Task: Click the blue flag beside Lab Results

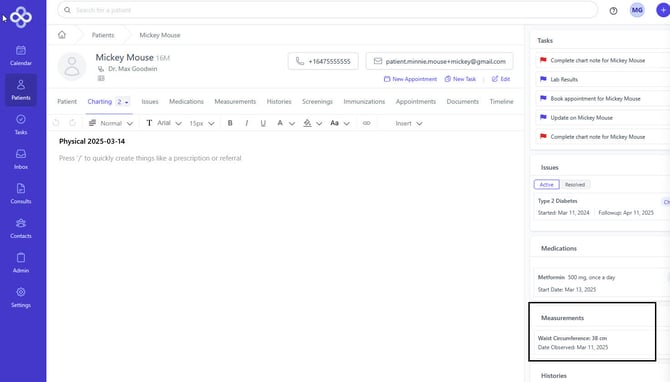Action: coord(543,79)
